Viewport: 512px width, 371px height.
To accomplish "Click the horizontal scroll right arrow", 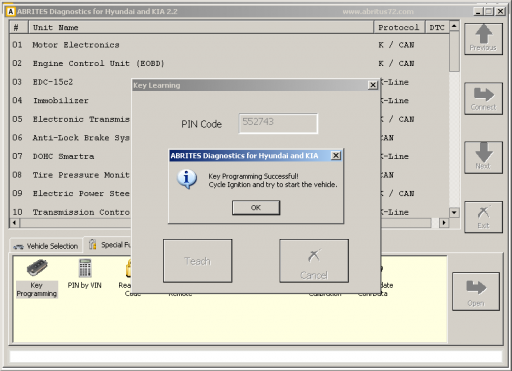I will coord(444,222).
